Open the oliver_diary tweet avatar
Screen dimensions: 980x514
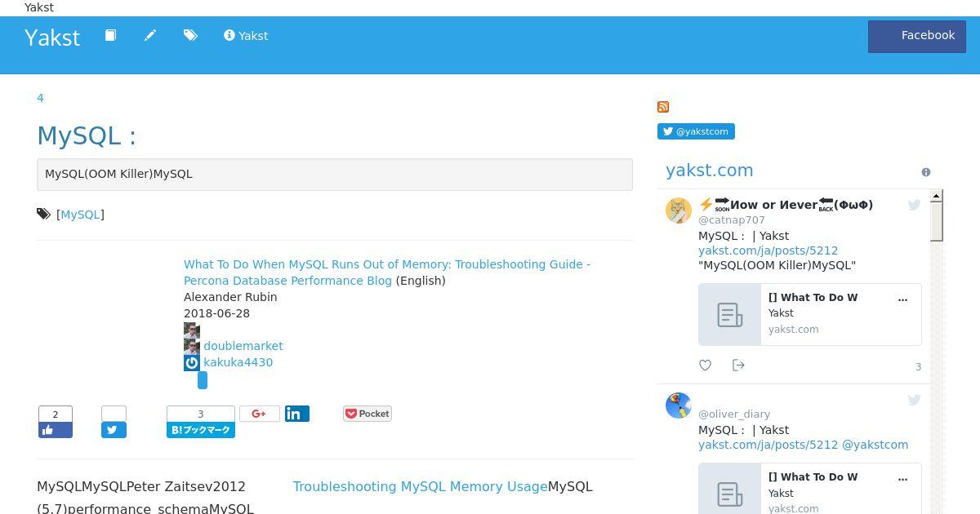(x=679, y=405)
